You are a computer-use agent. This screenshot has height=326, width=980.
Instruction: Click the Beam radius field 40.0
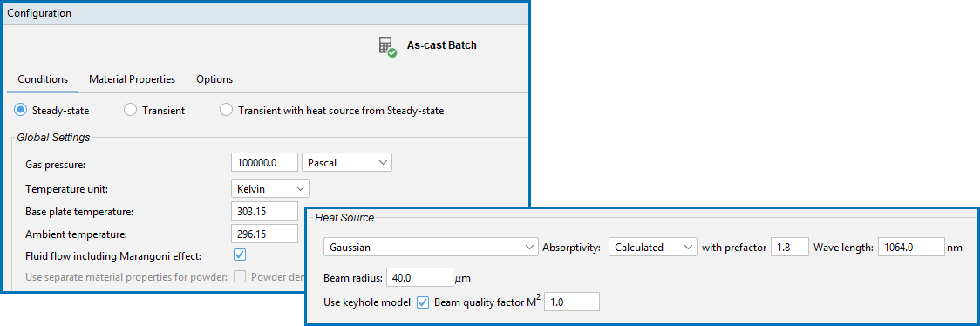(x=420, y=276)
